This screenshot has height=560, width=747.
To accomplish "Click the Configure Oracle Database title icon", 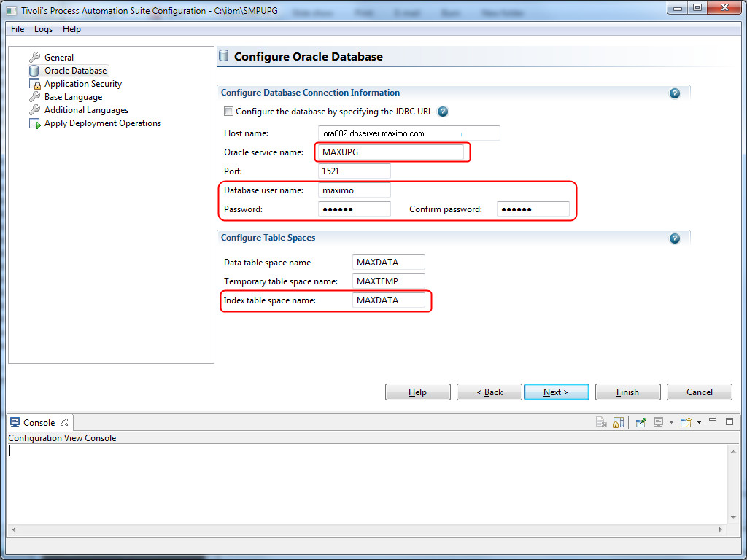I will [x=223, y=56].
